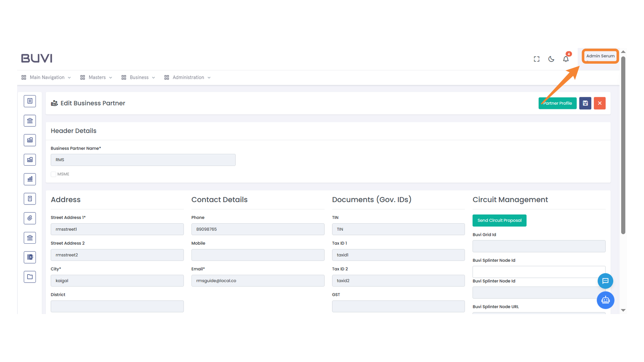The image size is (644, 362).
Task: Click the Send Circuit Proposal button
Action: (499, 220)
